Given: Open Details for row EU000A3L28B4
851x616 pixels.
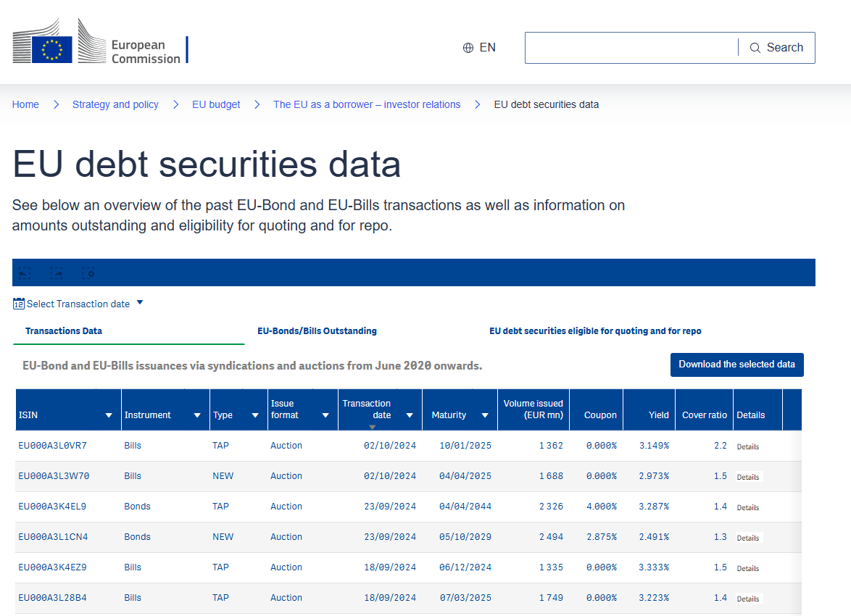Looking at the screenshot, I should point(748,599).
